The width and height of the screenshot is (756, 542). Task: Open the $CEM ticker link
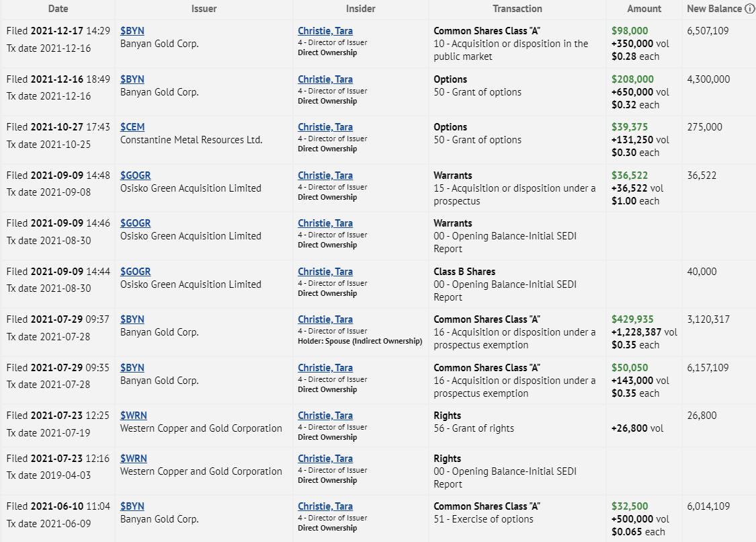[132, 127]
